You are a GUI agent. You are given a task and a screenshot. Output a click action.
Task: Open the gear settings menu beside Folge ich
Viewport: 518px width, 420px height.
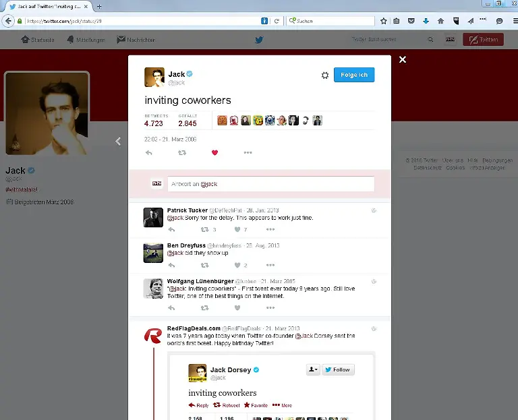pos(324,76)
